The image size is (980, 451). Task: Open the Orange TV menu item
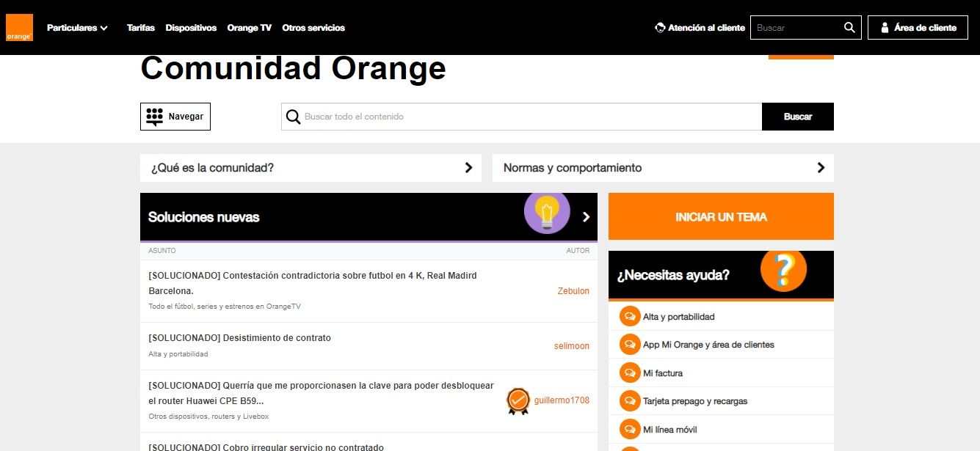(x=250, y=28)
